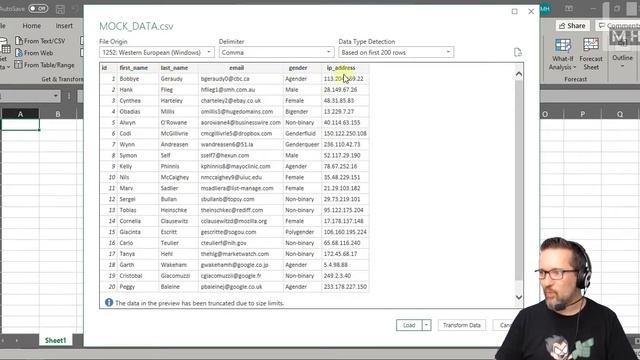Click the What-If Analysis icon
640x360 pixels.
(x=562, y=45)
